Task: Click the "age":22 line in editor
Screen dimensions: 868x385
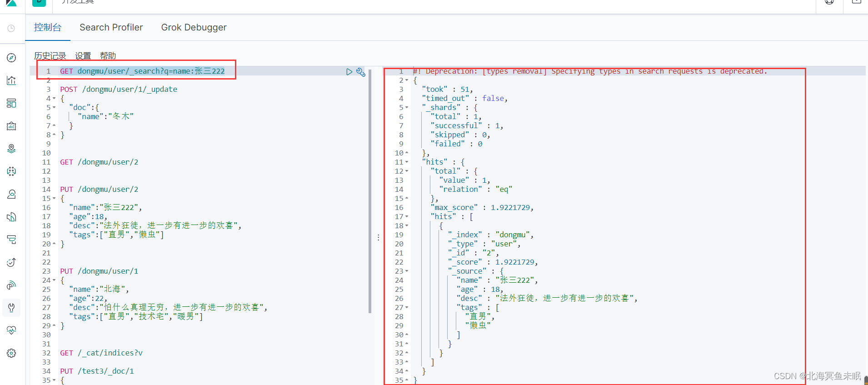Action: [x=88, y=298]
